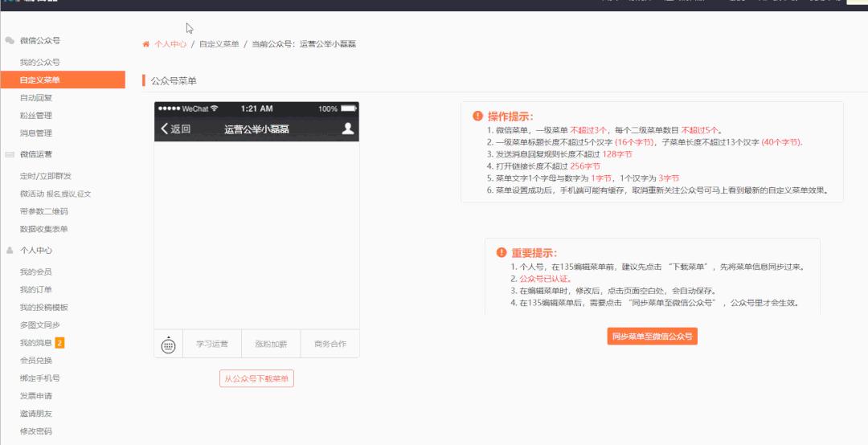Image resolution: width=868 pixels, height=445 pixels.
Task: Select 涨粉加薪 menu tab in phone preview
Action: (x=272, y=345)
